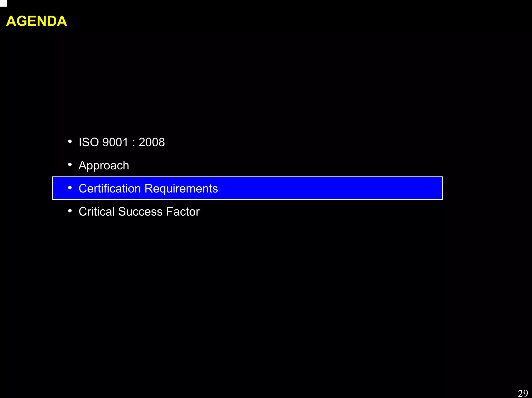The image size is (532, 398).
Task: Click the word Requirements in highlighted row
Action: [x=181, y=189]
